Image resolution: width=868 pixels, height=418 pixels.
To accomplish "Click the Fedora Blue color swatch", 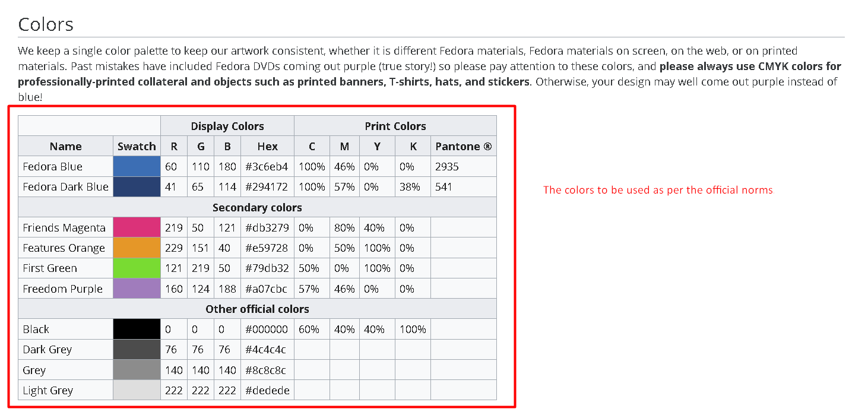I will [137, 166].
